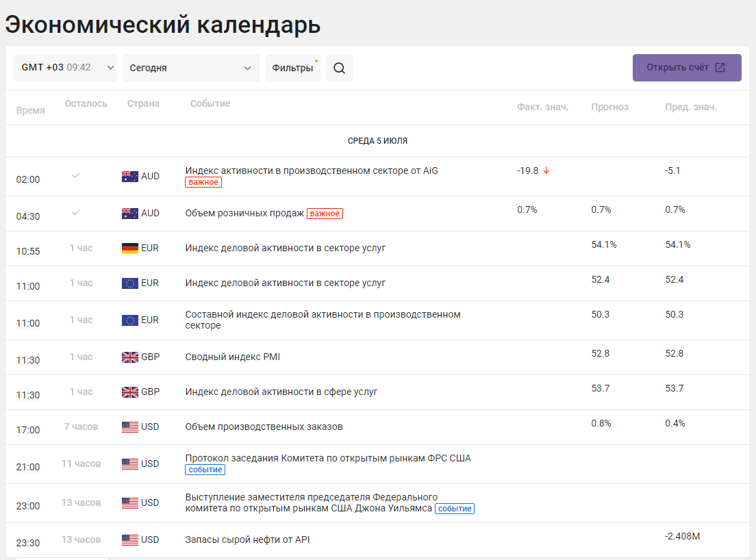Click the 0.8% forecast for USD orders
The image size is (756, 560).
pyautogui.click(x=601, y=424)
